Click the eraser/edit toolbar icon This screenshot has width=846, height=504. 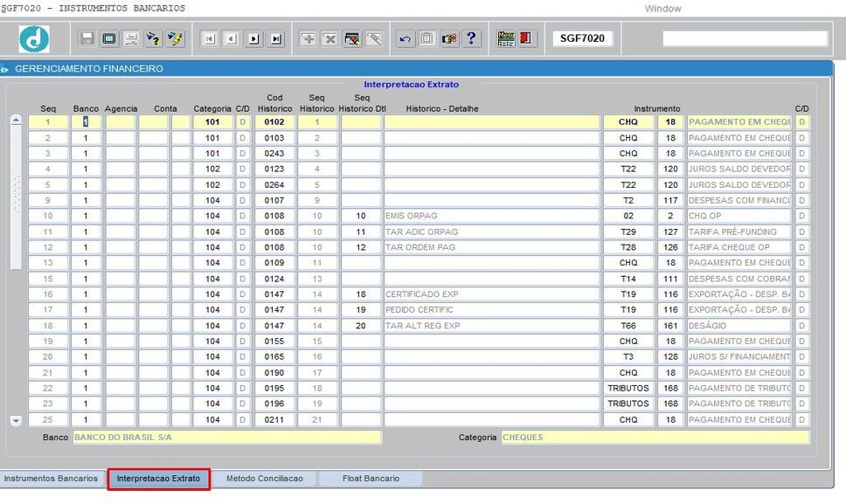click(x=374, y=38)
